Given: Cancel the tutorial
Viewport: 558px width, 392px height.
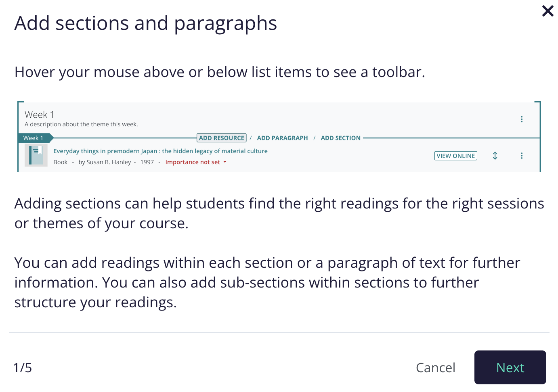Looking at the screenshot, I should [x=435, y=368].
